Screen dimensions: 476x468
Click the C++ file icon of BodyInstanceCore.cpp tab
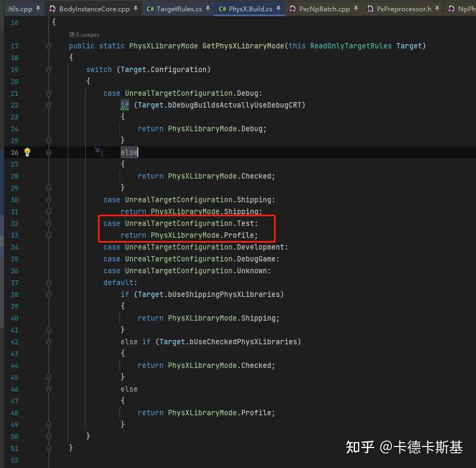(x=52, y=9)
